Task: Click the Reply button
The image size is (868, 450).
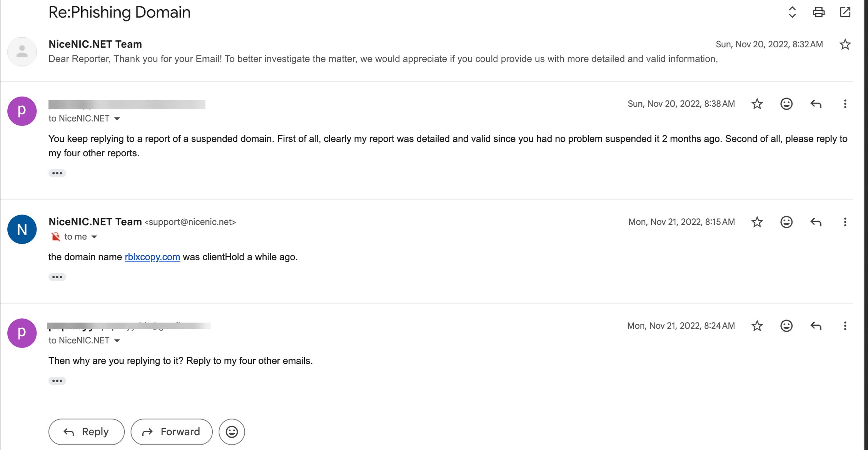Action: pyautogui.click(x=86, y=432)
